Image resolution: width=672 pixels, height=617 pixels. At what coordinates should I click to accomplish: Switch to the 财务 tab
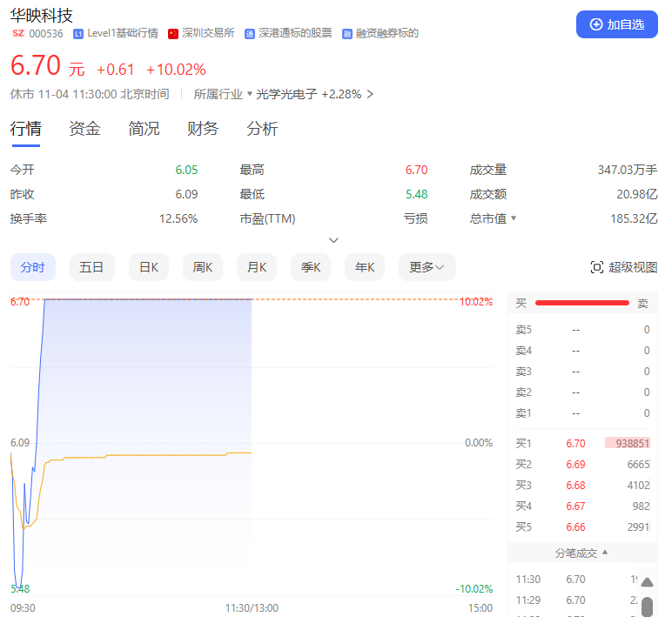[203, 129]
